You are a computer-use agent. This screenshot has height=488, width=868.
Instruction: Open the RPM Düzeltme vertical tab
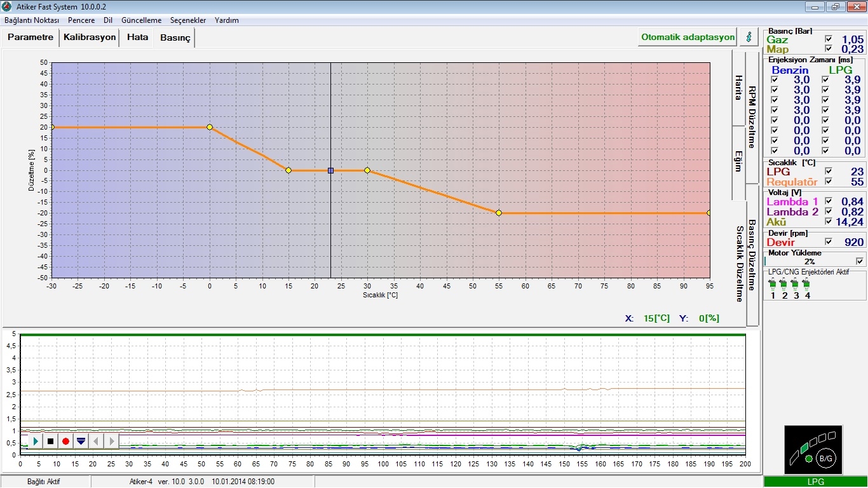(x=752, y=117)
